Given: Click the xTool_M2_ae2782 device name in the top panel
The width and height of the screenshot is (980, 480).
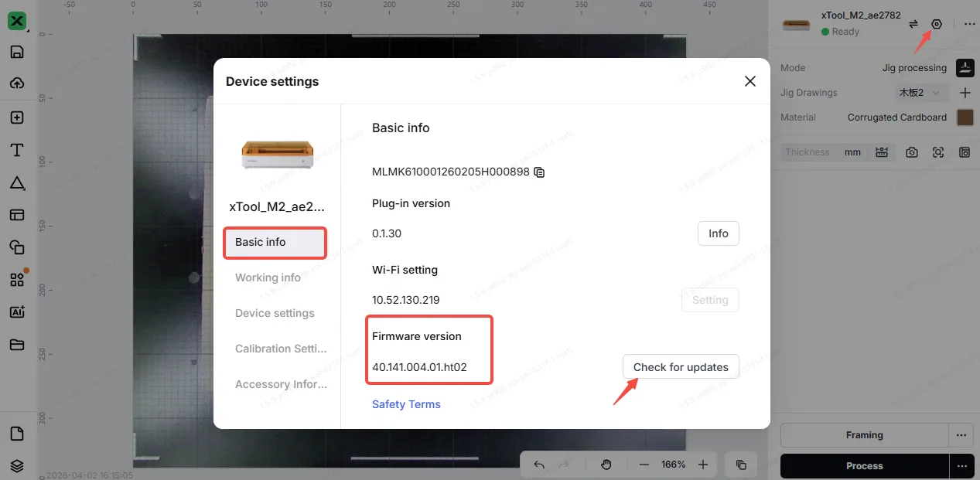Looking at the screenshot, I should tap(862, 15).
